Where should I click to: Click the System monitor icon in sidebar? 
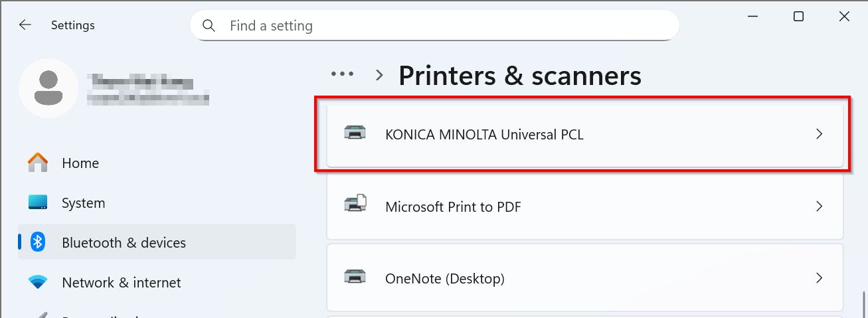click(38, 202)
